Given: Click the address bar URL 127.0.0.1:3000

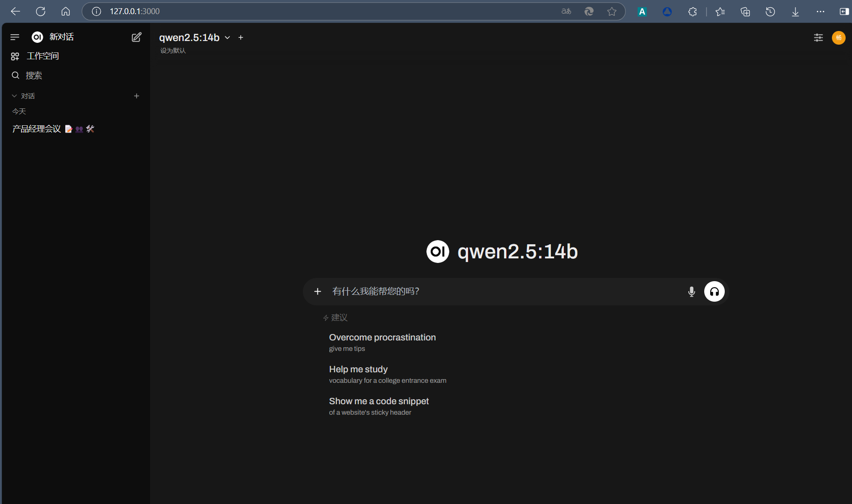Looking at the screenshot, I should pos(135,11).
